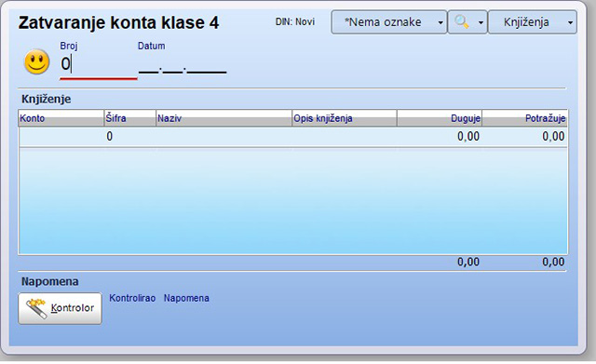Viewport: 596px width, 364px height.
Task: Click the Naziv column header
Action: 223,118
